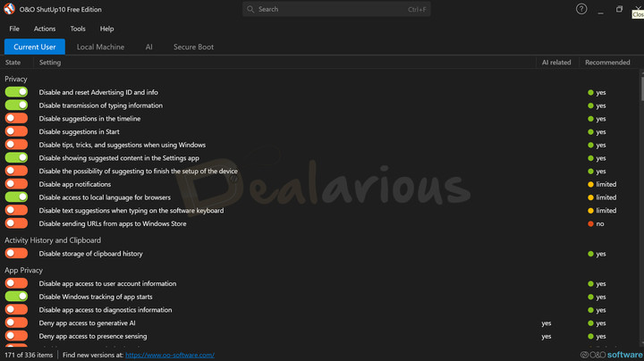Toggle showing suggested content in Settings switch
The width and height of the screenshot is (644, 361).
click(16, 157)
